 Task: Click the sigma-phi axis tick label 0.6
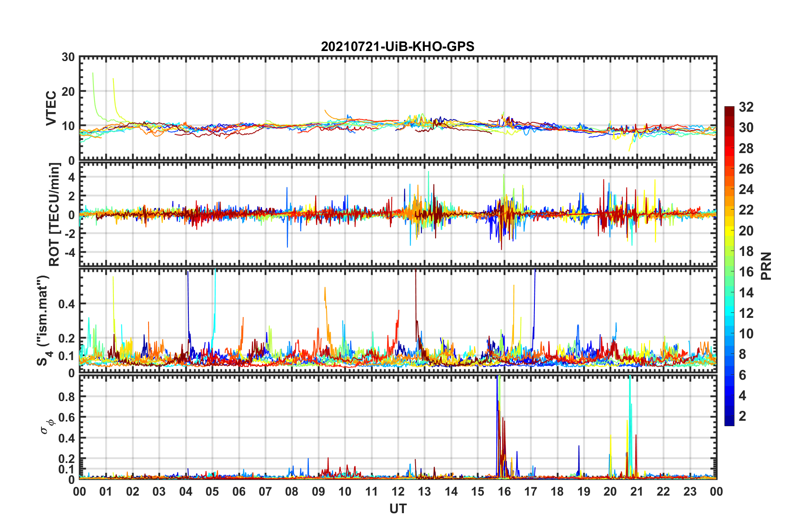click(x=67, y=417)
